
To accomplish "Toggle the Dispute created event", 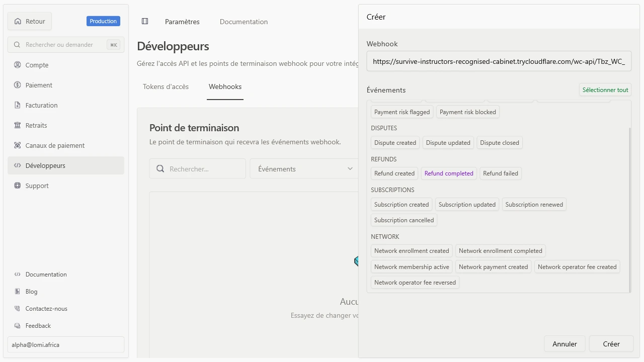I will tap(395, 143).
